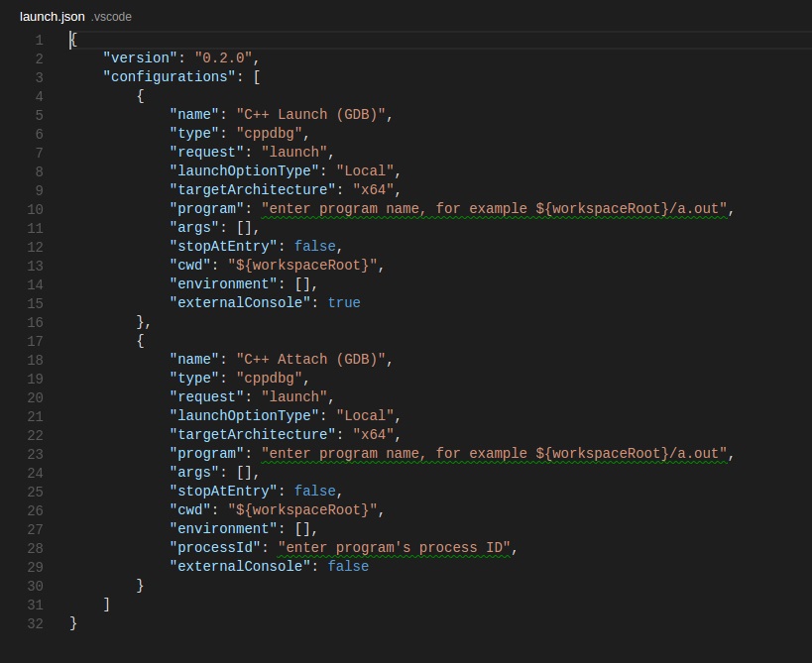The image size is (812, 663).
Task: Click the underlined program string on line 23
Action: (x=495, y=454)
